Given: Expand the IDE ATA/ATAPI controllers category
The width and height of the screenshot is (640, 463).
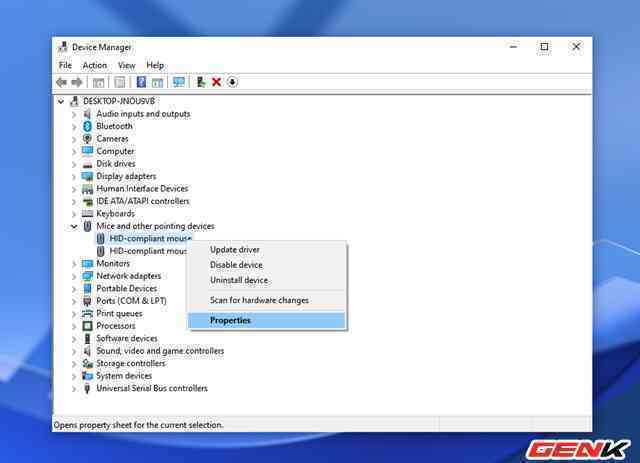Looking at the screenshot, I should point(74,202).
